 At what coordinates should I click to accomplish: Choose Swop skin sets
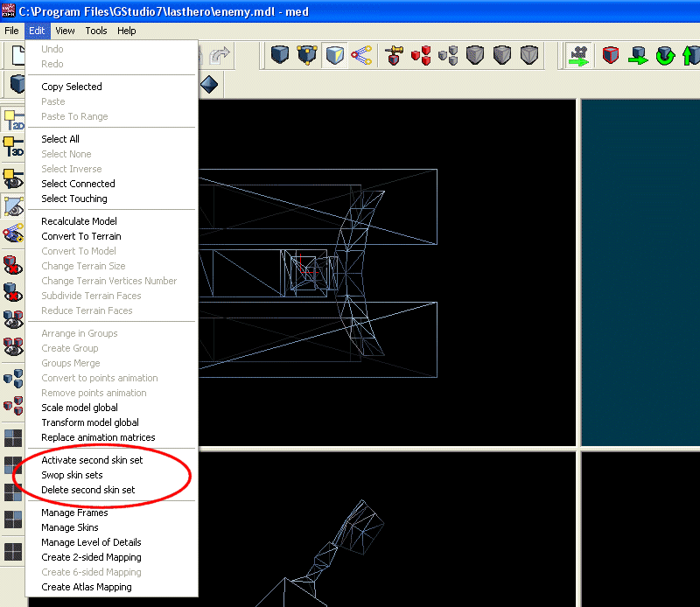click(72, 475)
